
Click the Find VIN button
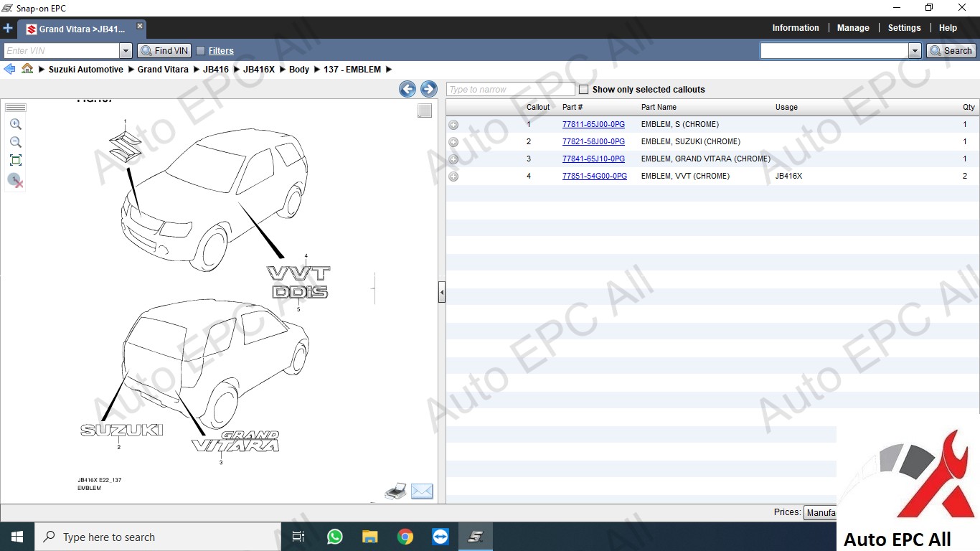click(x=164, y=51)
